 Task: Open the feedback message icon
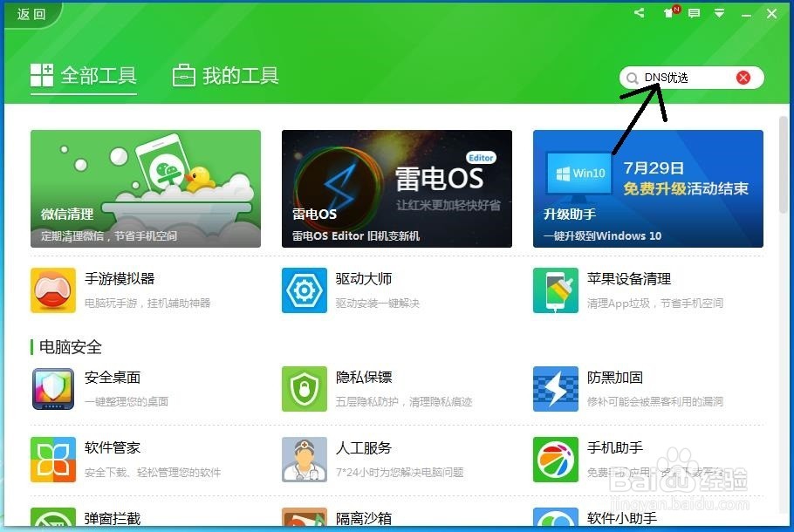(x=694, y=13)
